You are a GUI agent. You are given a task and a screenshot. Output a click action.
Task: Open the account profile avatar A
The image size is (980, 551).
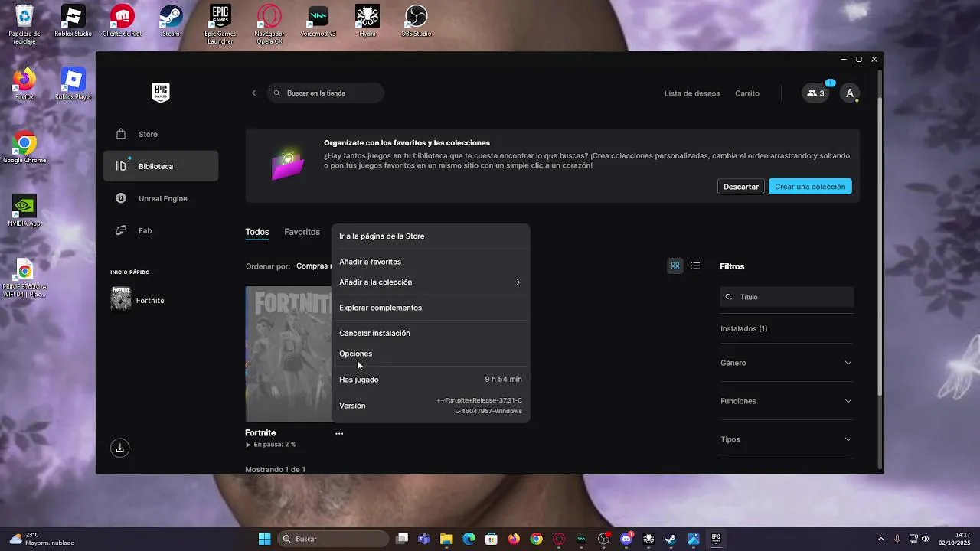pyautogui.click(x=850, y=93)
